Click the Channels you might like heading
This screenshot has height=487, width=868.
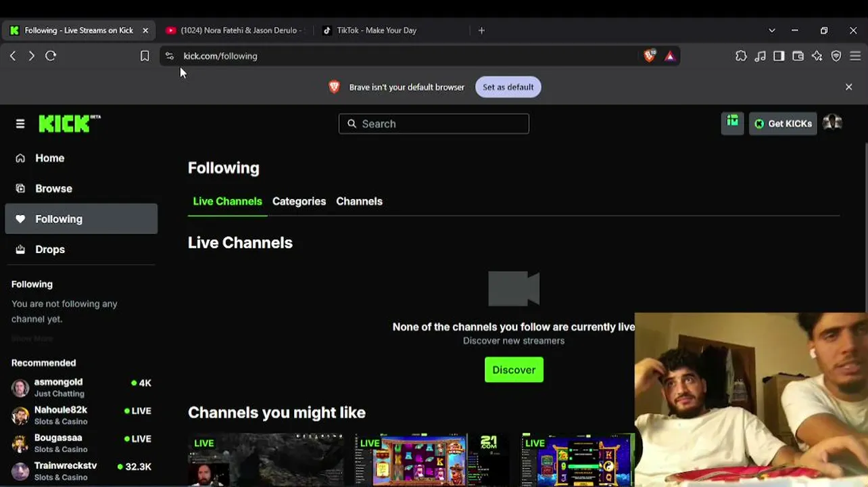click(276, 413)
